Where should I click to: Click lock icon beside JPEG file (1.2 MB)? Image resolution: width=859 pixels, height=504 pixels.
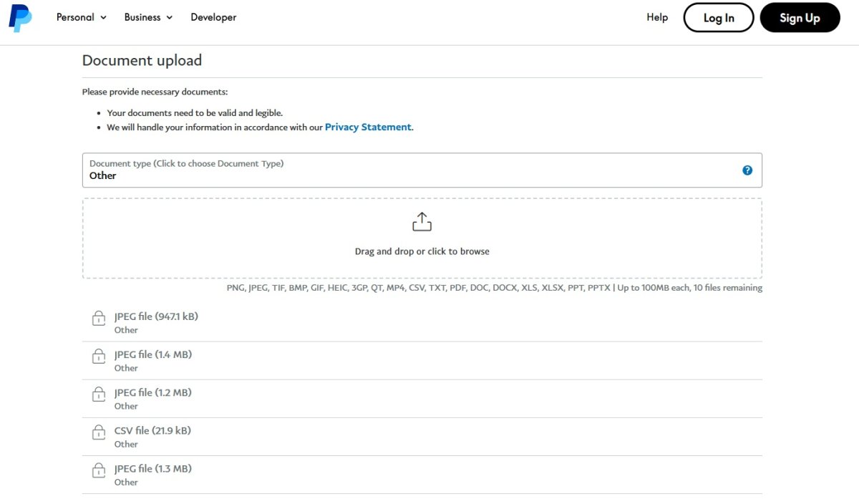click(x=99, y=394)
